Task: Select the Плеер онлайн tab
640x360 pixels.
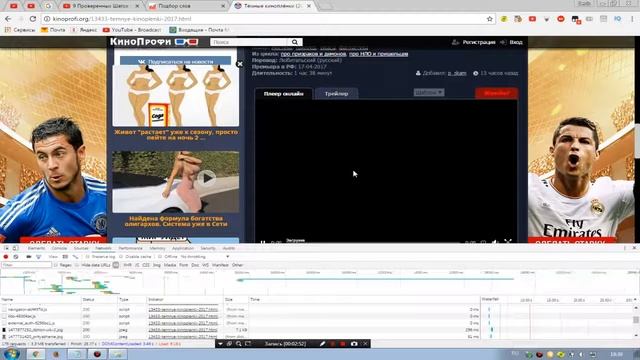Action: pyautogui.click(x=284, y=94)
